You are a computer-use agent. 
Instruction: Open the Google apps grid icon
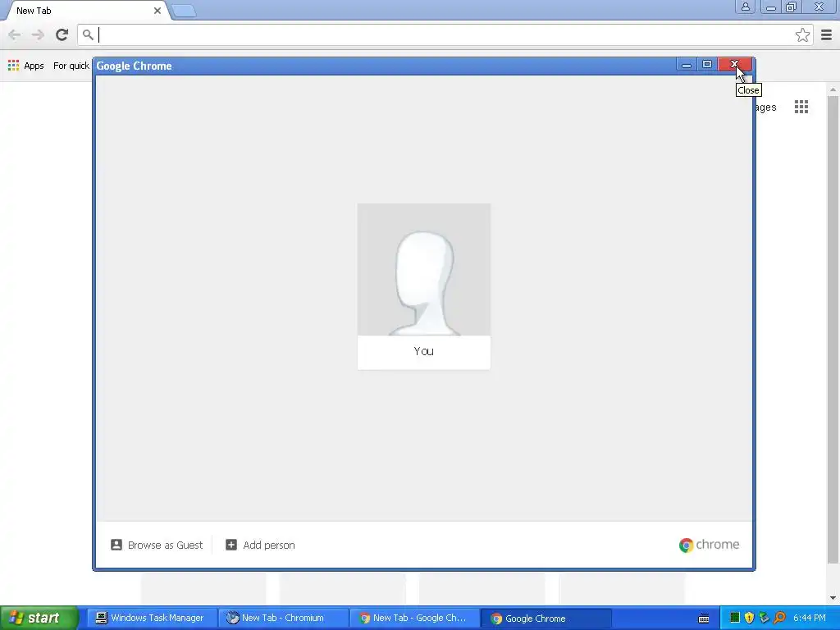(801, 107)
